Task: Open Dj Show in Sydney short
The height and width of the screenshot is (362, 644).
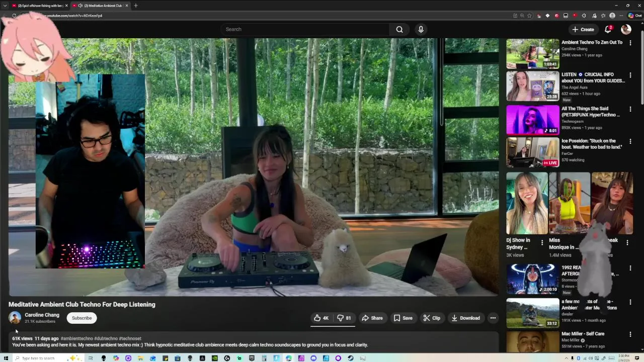Action: pos(527,203)
